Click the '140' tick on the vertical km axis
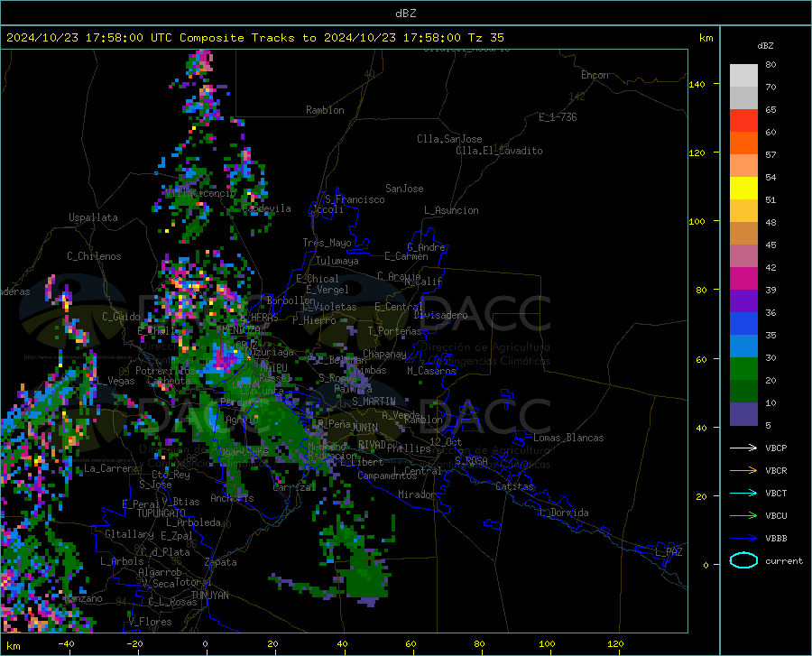Image resolution: width=812 pixels, height=656 pixels. coord(697,84)
